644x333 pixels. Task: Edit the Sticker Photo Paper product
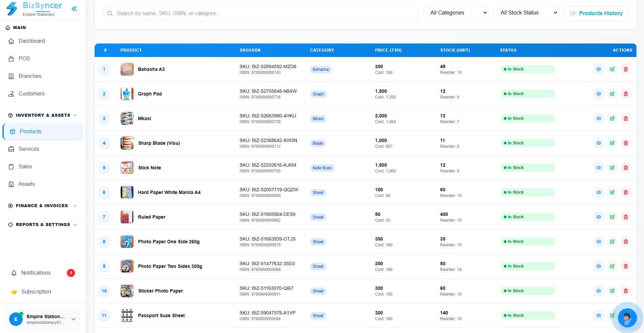[x=612, y=291]
